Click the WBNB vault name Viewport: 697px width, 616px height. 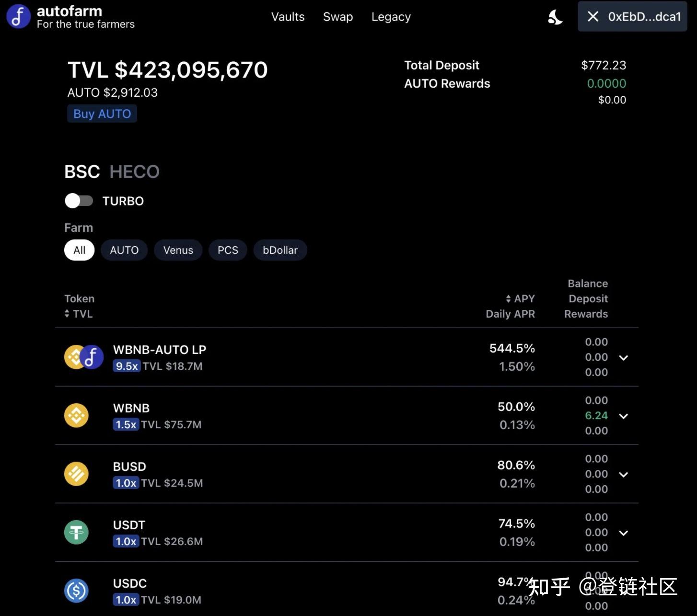coord(131,408)
